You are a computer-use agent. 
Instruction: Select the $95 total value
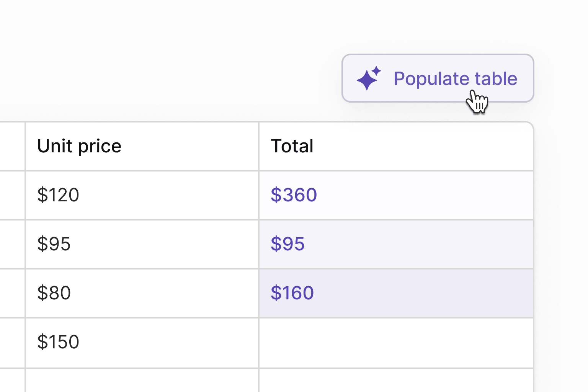pos(287,244)
